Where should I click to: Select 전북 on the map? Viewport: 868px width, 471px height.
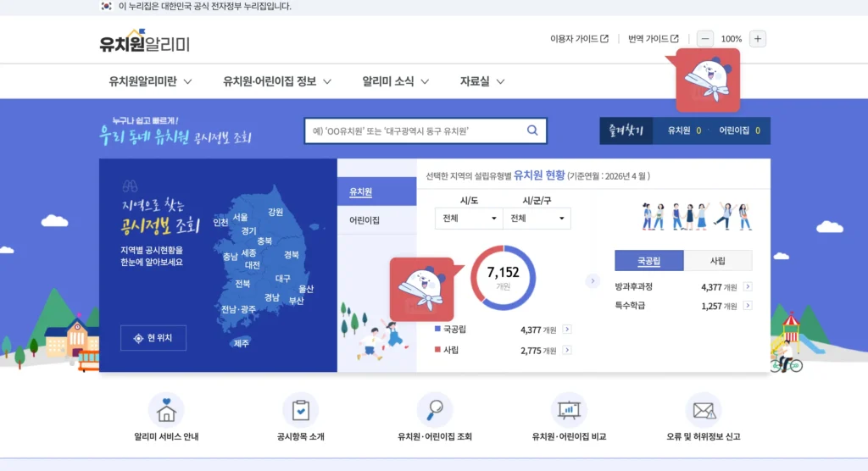tap(242, 284)
